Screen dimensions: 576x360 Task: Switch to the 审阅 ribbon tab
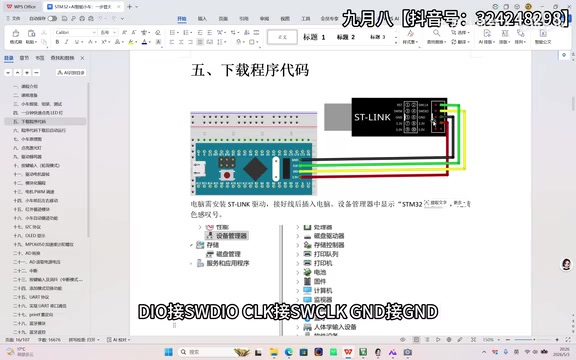click(x=264, y=18)
